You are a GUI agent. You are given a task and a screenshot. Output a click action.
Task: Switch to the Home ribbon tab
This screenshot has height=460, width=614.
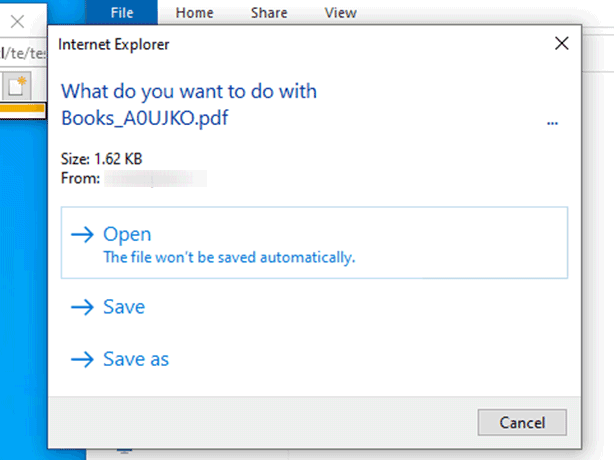click(x=195, y=13)
